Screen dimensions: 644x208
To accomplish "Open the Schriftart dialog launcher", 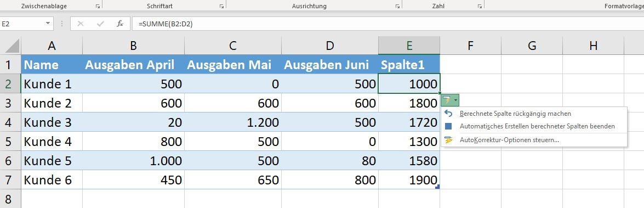I will (221, 6).
